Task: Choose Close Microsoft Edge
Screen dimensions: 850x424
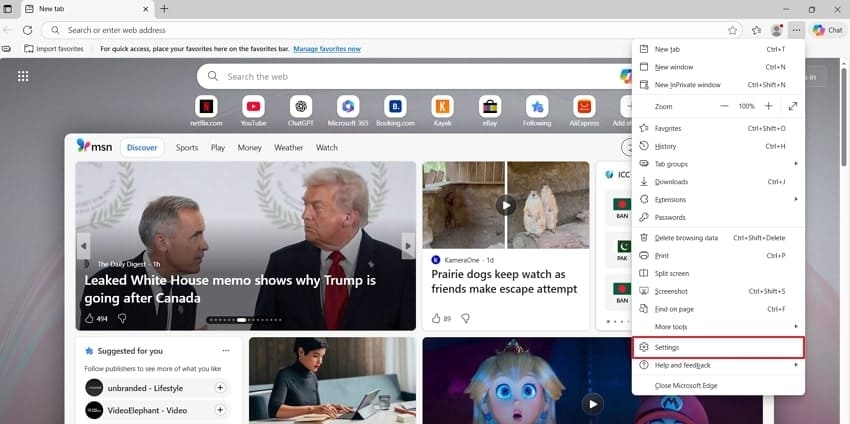Action: [719, 386]
